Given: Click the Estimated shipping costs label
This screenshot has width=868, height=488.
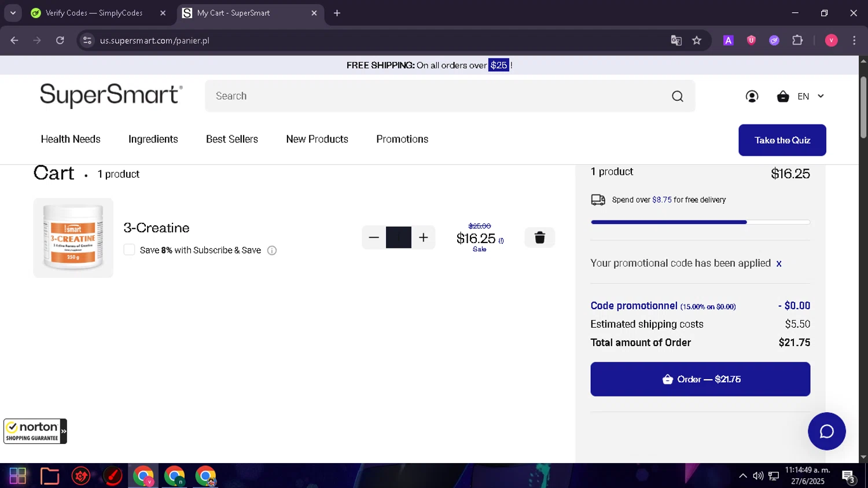Looking at the screenshot, I should (x=647, y=324).
